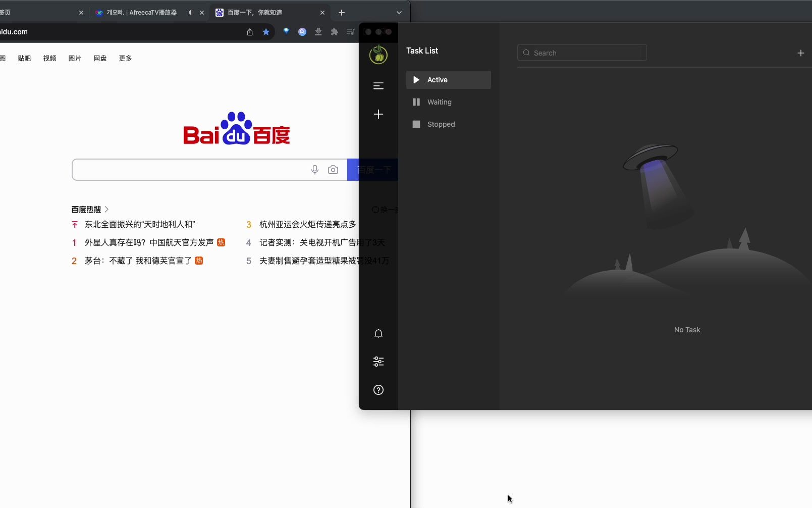Open hot search 夫妻制售避孕套造型糖果
The image size is (812, 508).
pyautogui.click(x=308, y=261)
